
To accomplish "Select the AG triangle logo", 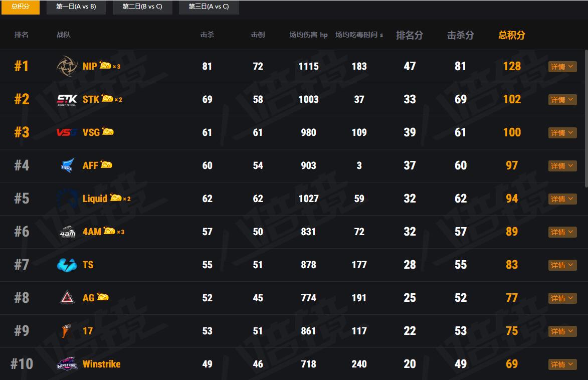I will pyautogui.click(x=66, y=298).
